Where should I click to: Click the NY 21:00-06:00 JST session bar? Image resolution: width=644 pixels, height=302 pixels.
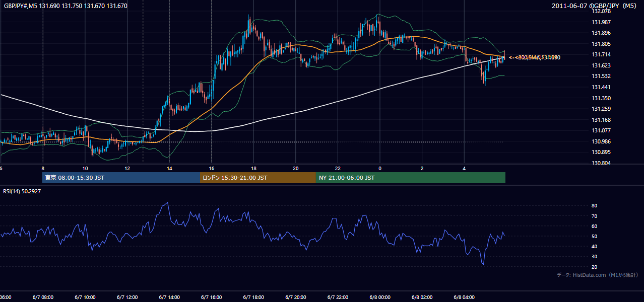[411, 178]
